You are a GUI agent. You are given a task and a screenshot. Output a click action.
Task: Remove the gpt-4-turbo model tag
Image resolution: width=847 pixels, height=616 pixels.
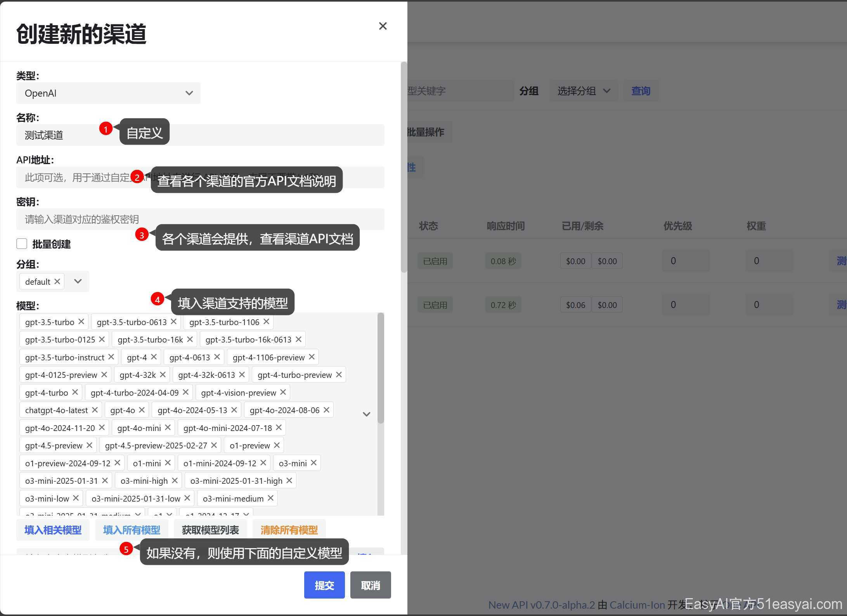(75, 392)
